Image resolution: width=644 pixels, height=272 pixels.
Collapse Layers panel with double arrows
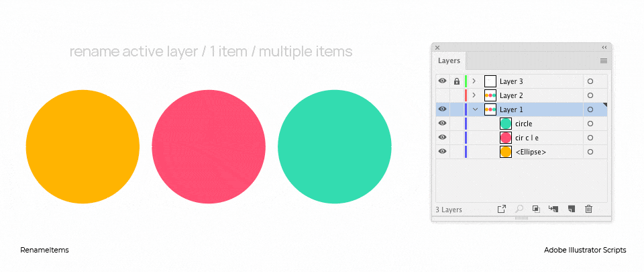click(x=604, y=47)
